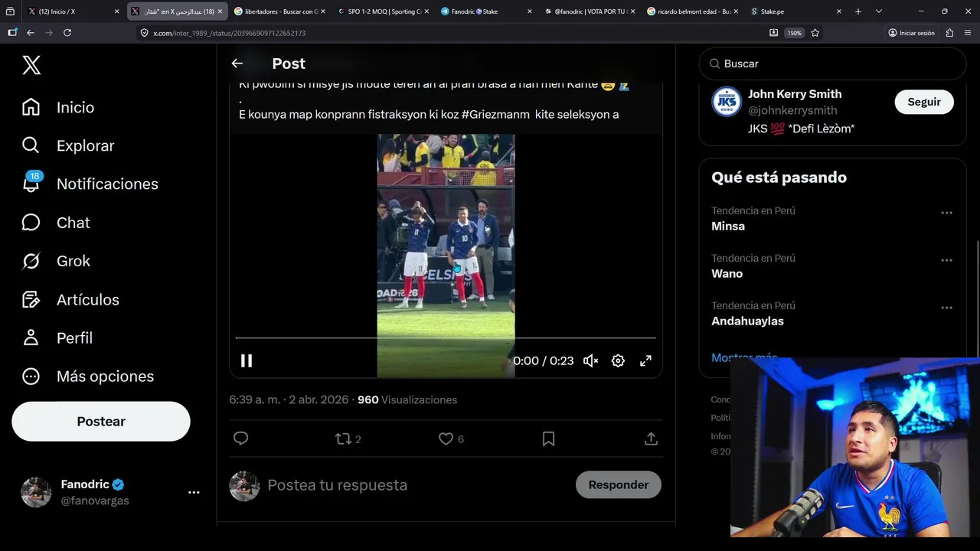
Task: Click the 150% zoom indicator
Action: tap(795, 33)
